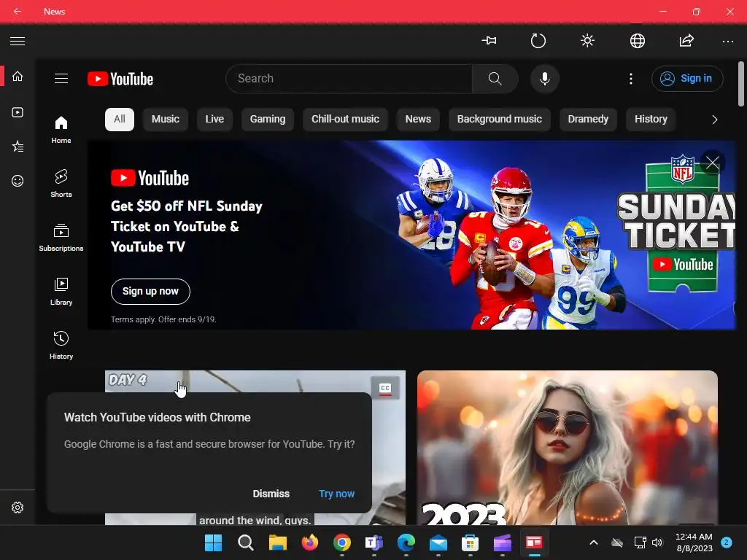Open File Explorer from the taskbar

click(278, 542)
